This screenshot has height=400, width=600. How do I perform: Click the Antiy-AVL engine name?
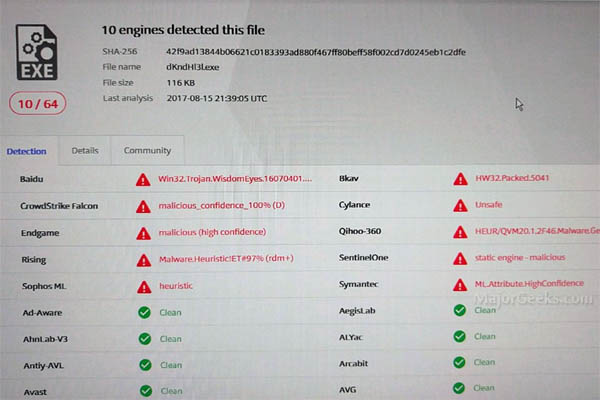pos(44,366)
